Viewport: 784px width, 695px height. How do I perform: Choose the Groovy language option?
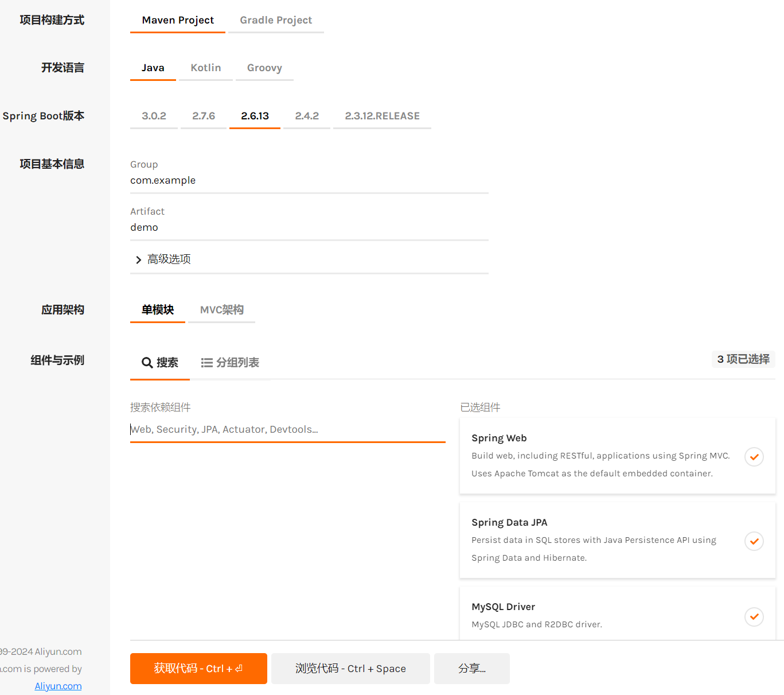coord(264,68)
